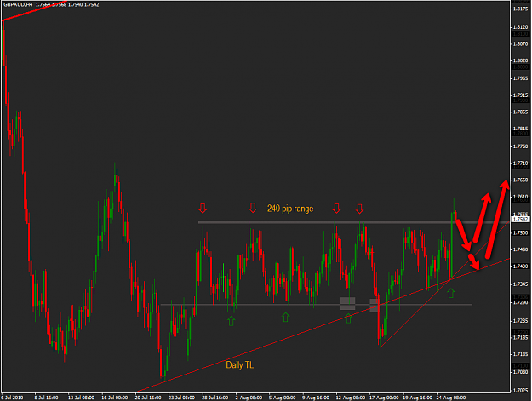
Task: Click price level 1.7610 on the axis
Action: click(520, 197)
